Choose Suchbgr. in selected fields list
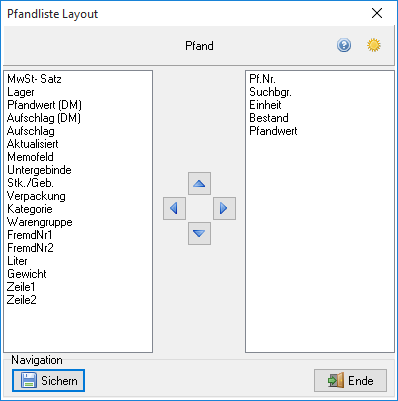 tap(270, 92)
